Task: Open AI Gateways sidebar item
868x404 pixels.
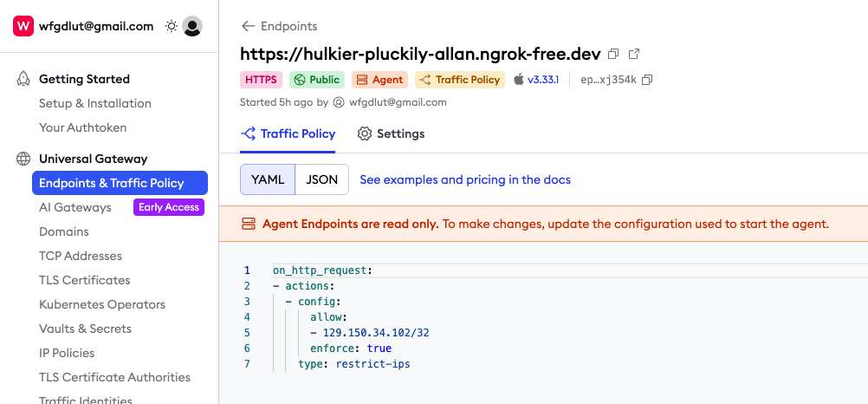Action: point(75,207)
